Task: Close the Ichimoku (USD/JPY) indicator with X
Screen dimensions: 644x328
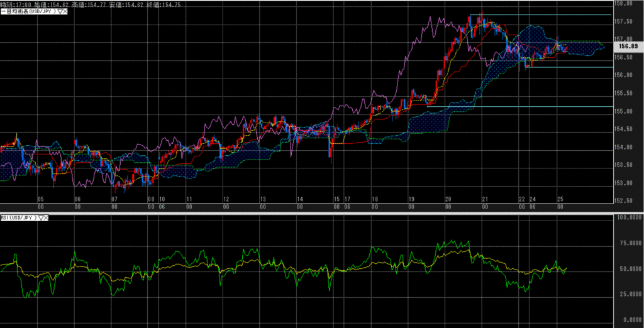Action: click(x=65, y=11)
